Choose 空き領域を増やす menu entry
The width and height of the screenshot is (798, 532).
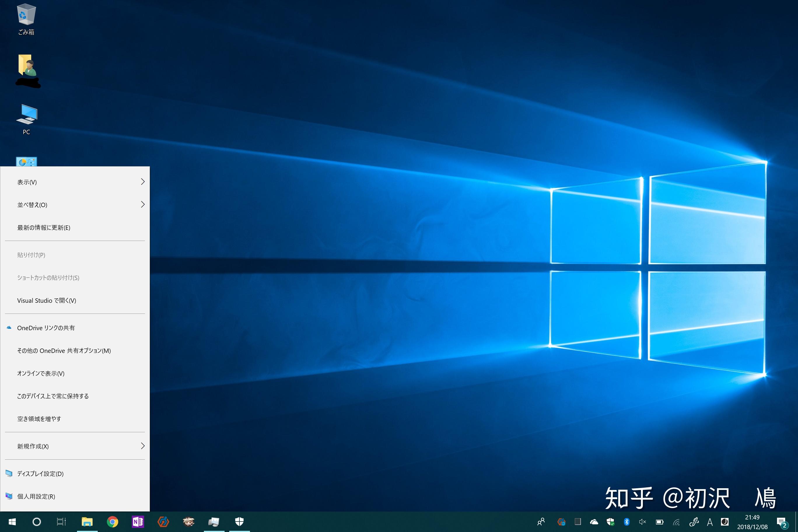75,419
